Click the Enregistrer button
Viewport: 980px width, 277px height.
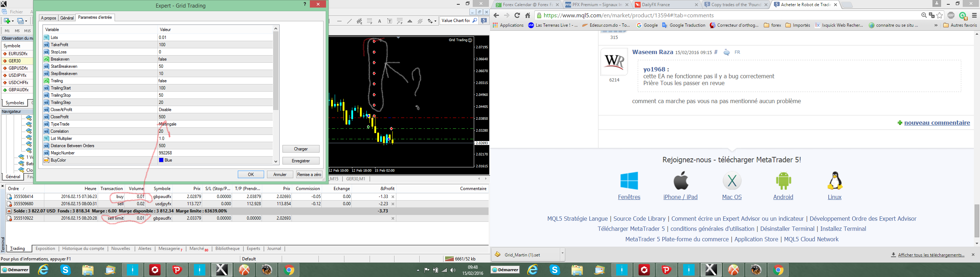(301, 161)
